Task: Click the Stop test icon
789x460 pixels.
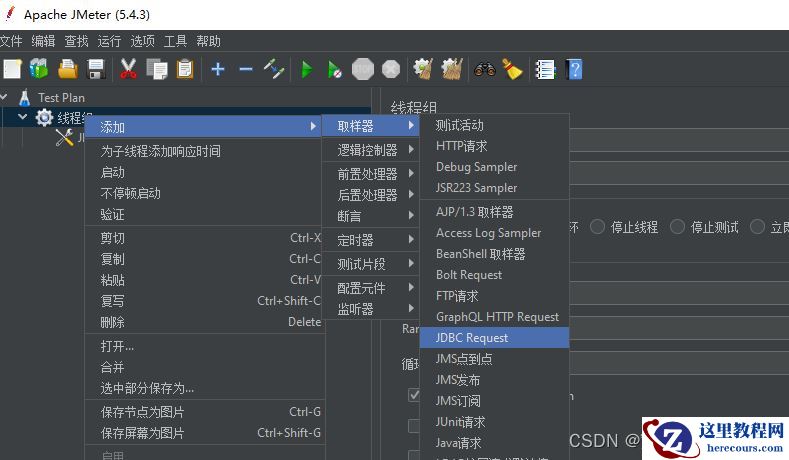Action: tap(363, 69)
